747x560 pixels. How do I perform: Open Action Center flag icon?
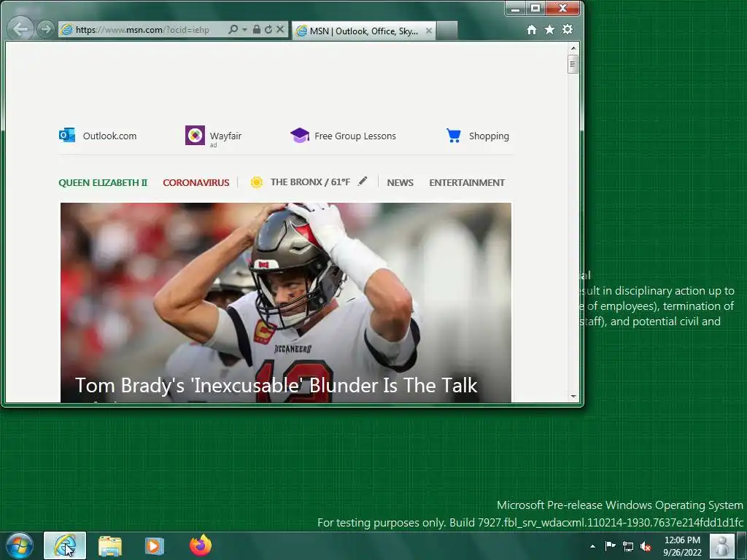point(610,545)
